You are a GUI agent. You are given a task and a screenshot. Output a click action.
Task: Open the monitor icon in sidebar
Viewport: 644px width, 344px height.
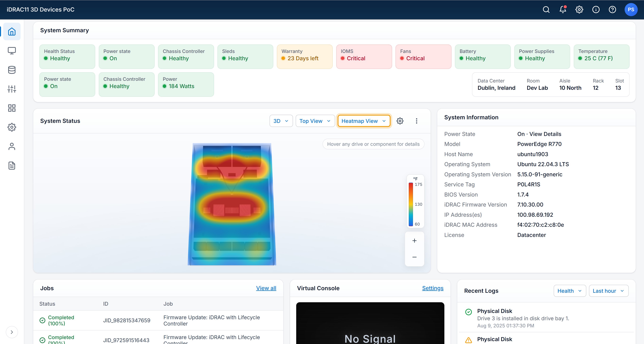pyautogui.click(x=12, y=51)
